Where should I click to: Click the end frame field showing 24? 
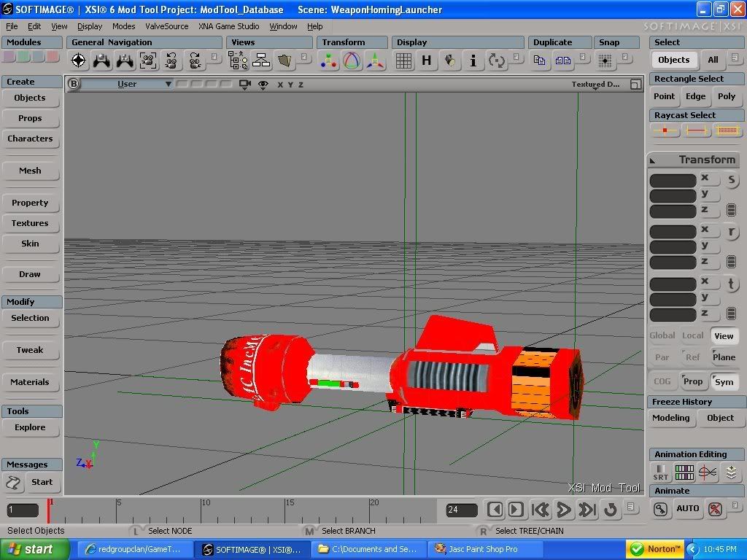[x=461, y=510]
